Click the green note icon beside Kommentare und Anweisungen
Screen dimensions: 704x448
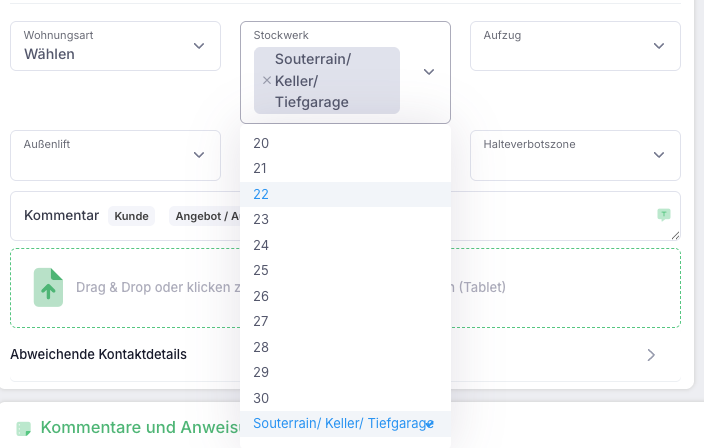pos(24,428)
